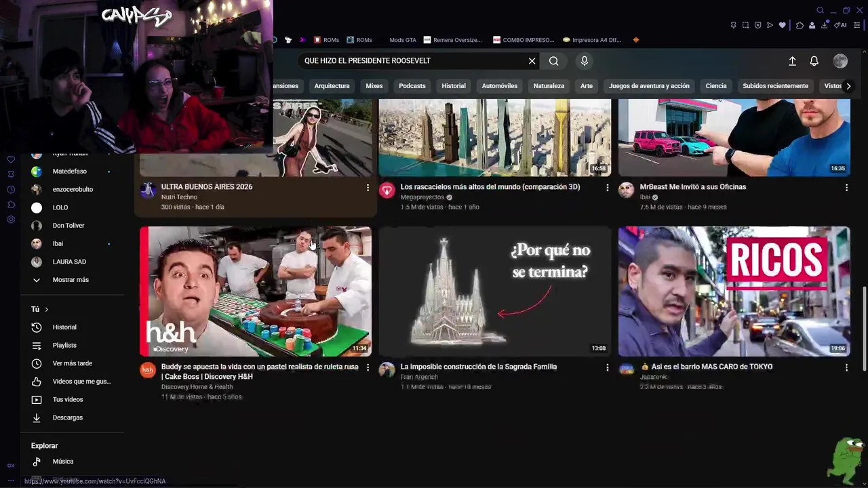The height and width of the screenshot is (488, 868).
Task: Open the moon profile avatar menu
Action: pos(840,61)
